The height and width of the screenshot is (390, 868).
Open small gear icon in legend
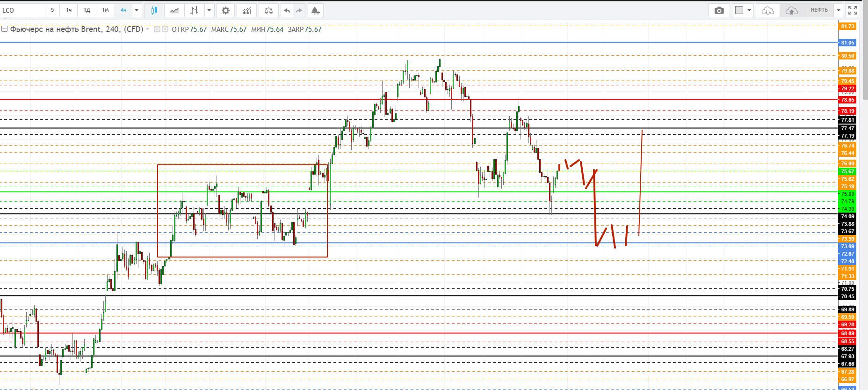coord(165,29)
